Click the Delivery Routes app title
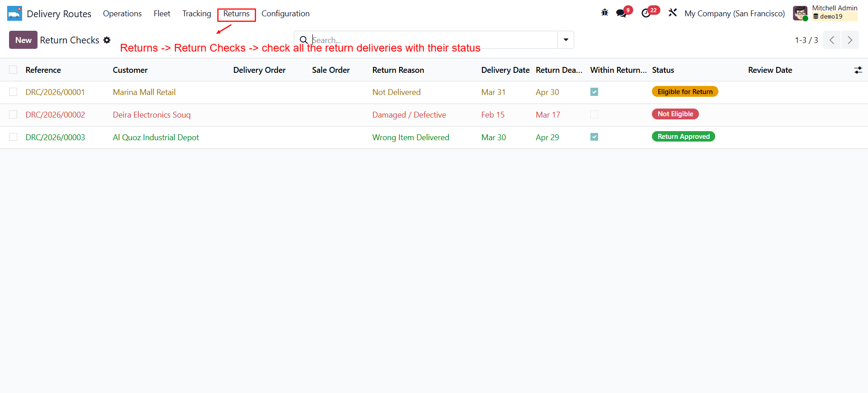The width and height of the screenshot is (868, 393). pos(59,14)
